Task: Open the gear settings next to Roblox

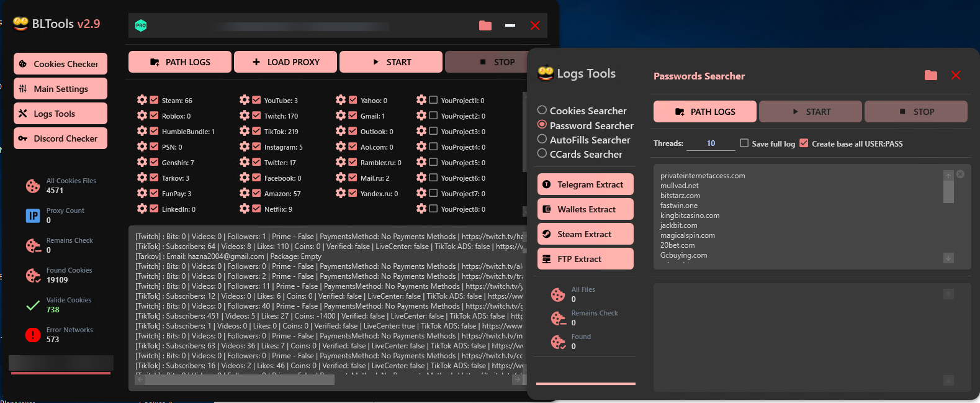Action: pyautogui.click(x=142, y=115)
